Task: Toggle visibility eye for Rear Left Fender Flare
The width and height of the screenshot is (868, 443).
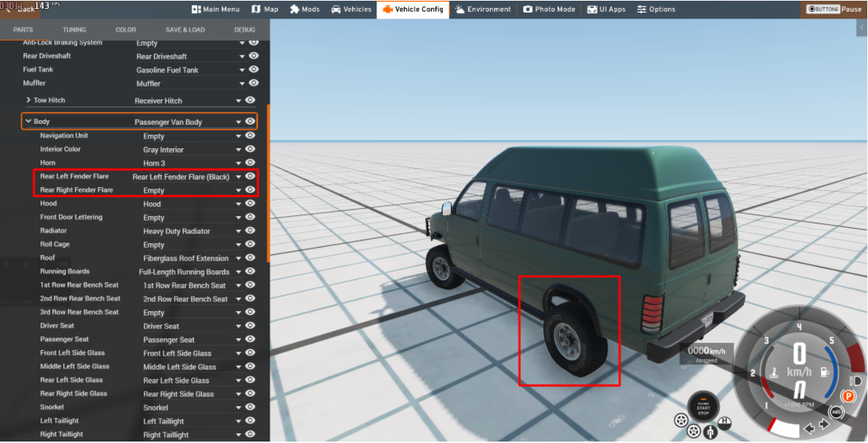Action: 251,176
